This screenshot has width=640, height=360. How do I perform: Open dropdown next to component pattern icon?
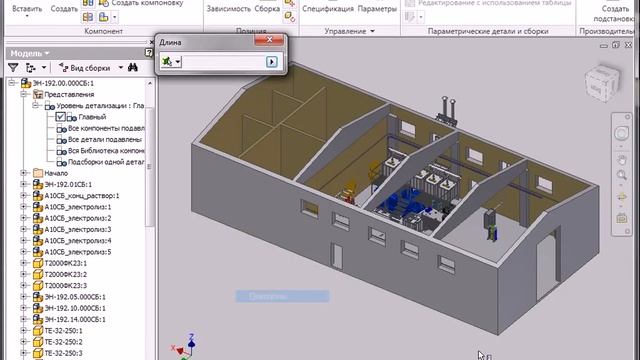click(114, 17)
